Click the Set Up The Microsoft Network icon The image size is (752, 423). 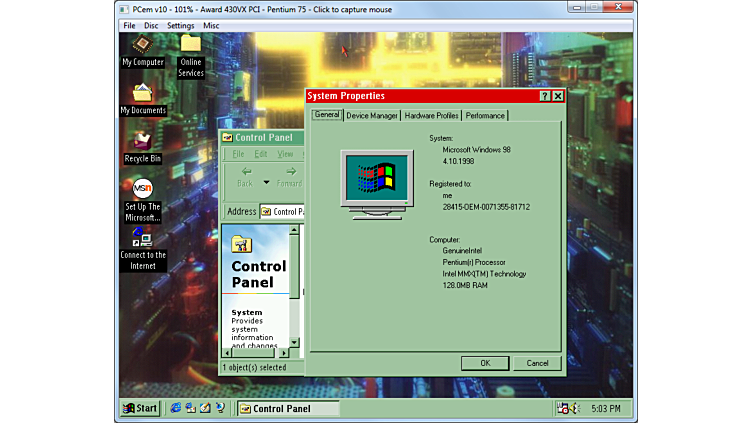click(x=142, y=190)
